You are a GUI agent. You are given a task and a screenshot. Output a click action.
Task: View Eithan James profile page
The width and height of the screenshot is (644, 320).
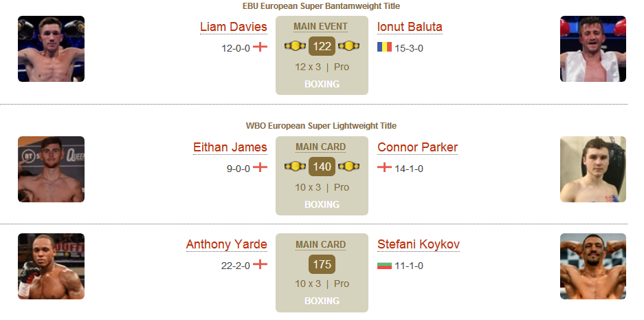coord(230,147)
